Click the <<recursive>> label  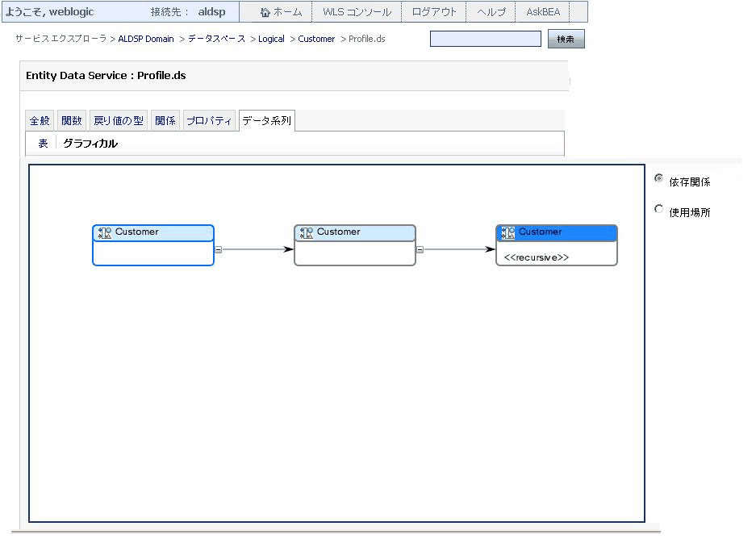pyautogui.click(x=537, y=257)
